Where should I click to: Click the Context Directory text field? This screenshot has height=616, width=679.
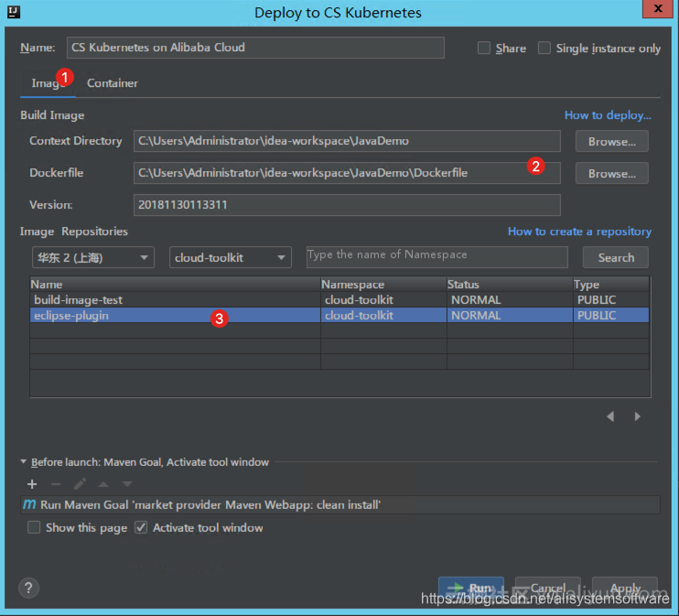pos(347,141)
